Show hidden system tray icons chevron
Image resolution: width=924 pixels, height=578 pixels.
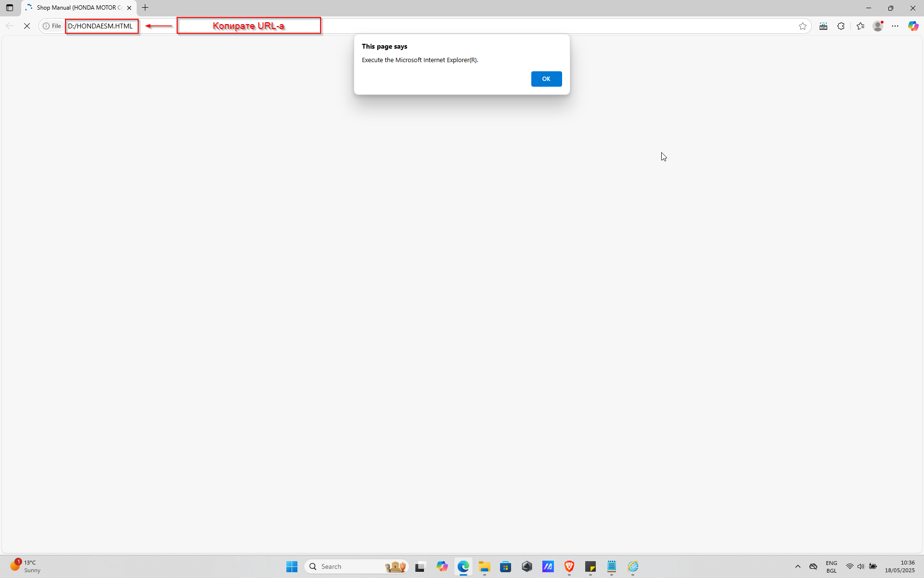click(x=797, y=566)
